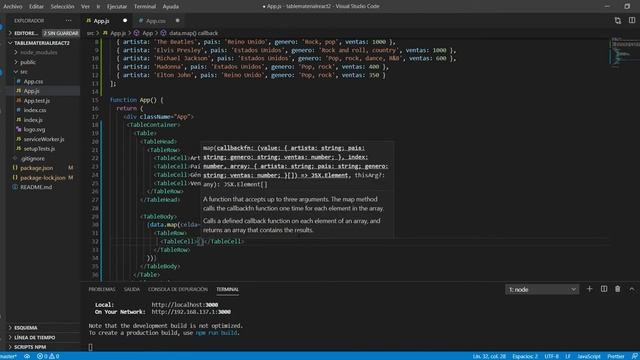Switch to the Consola de depuración tab
Viewport: 640px width, 360px height.
pos(178,289)
